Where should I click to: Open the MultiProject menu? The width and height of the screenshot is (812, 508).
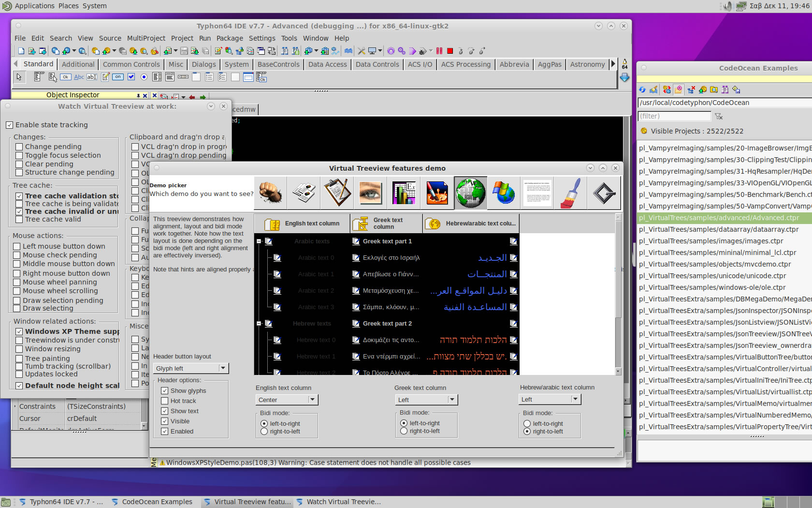pos(146,38)
